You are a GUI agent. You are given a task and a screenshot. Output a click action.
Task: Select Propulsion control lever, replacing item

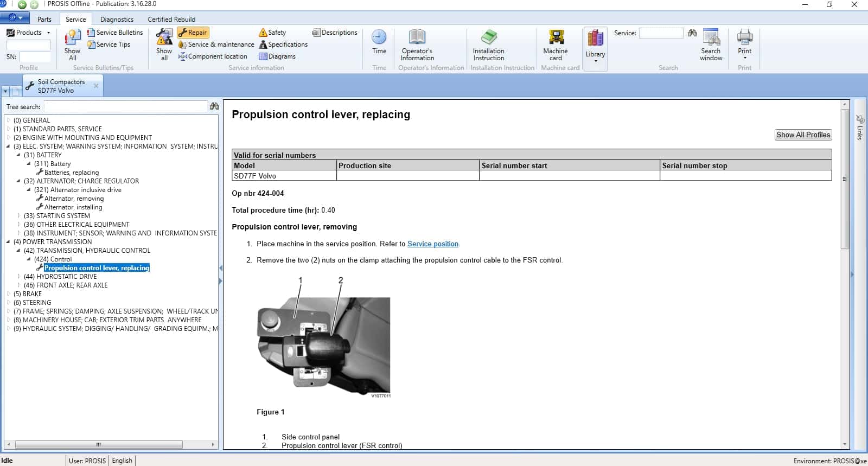coord(97,268)
